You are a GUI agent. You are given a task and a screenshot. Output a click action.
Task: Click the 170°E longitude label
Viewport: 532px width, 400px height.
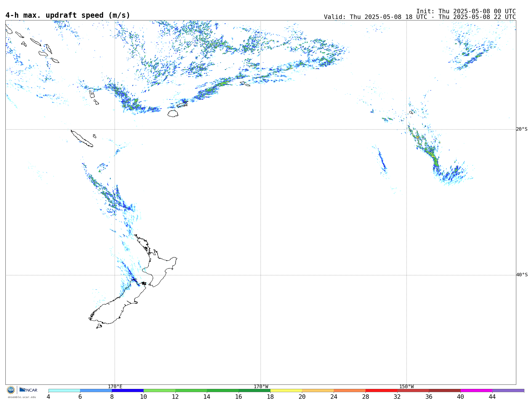click(x=115, y=387)
